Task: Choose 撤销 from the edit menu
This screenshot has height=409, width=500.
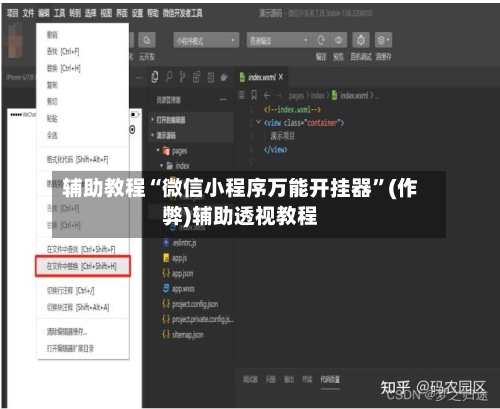Action: click(82, 35)
